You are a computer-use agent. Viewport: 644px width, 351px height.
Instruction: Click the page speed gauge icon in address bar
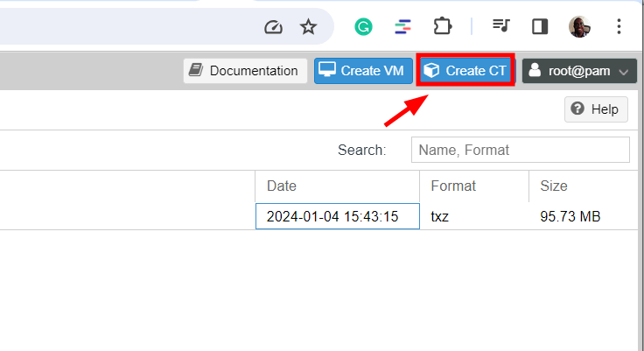pos(274,27)
